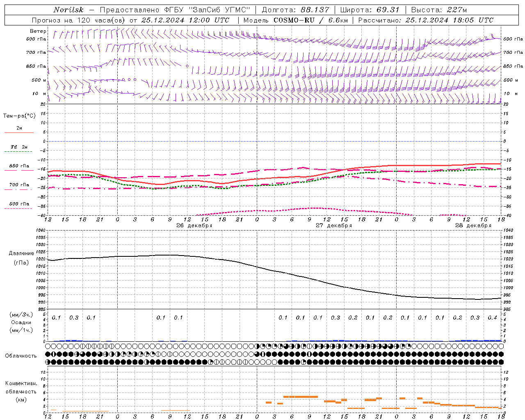525x420 pixels.
Task: Click the "Ветер" wind panel label
Action: click(x=38, y=31)
